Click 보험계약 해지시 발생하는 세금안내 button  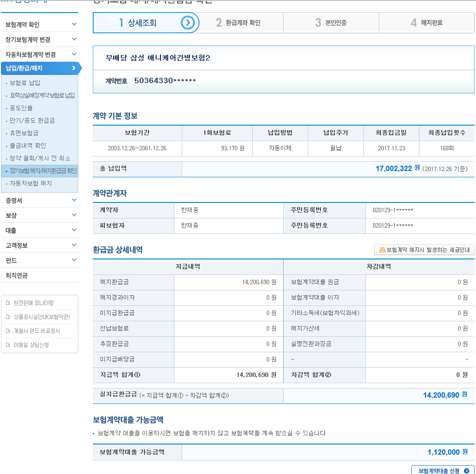pyautogui.click(x=424, y=250)
